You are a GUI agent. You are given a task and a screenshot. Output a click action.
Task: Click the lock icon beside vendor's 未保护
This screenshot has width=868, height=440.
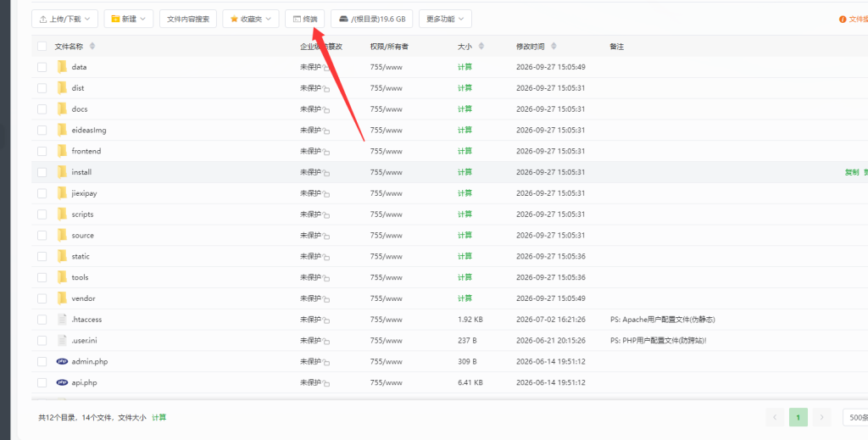pos(326,299)
